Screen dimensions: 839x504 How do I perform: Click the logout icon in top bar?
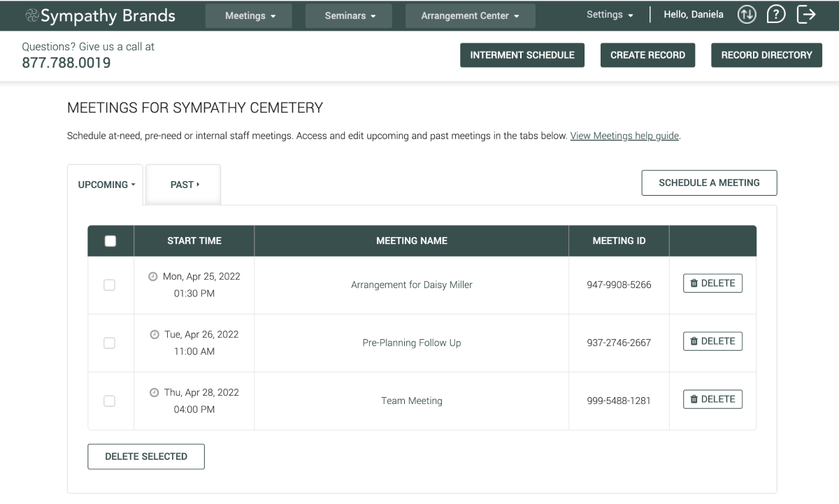pyautogui.click(x=806, y=14)
